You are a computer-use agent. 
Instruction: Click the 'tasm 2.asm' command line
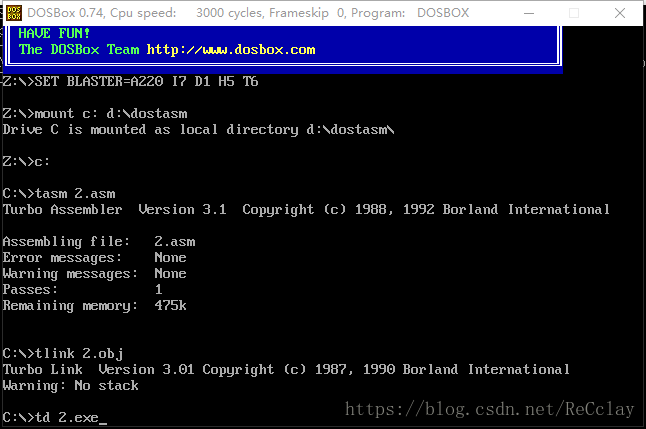point(59,194)
